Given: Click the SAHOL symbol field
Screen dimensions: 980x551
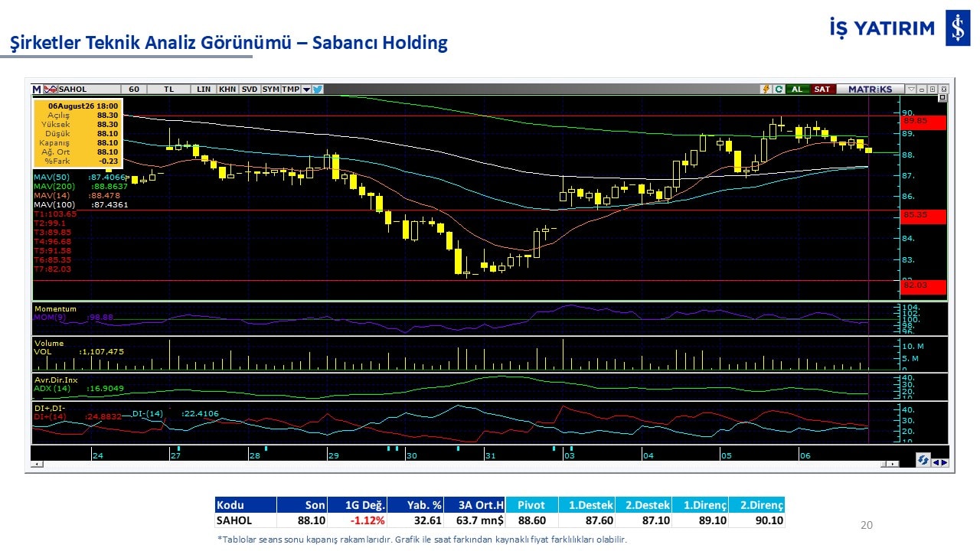Looking at the screenshot, I should [x=88, y=89].
